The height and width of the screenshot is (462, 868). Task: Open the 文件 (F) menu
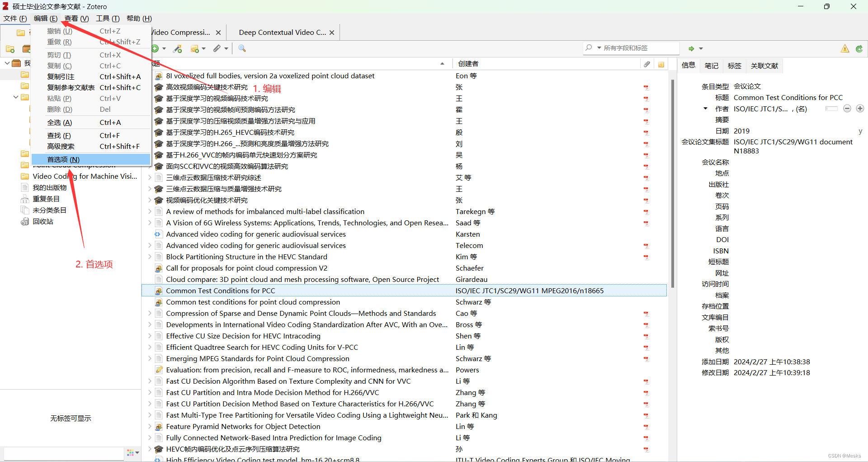click(x=15, y=19)
